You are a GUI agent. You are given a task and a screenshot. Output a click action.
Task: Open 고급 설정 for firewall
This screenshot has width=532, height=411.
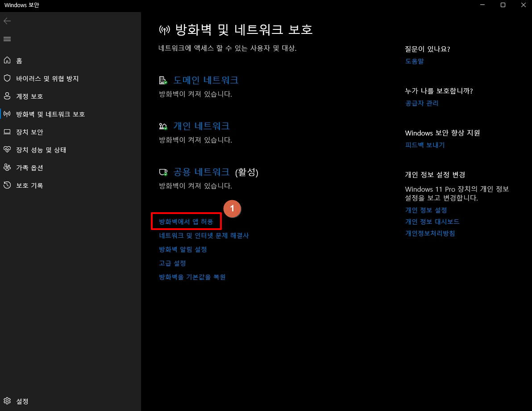(x=172, y=263)
